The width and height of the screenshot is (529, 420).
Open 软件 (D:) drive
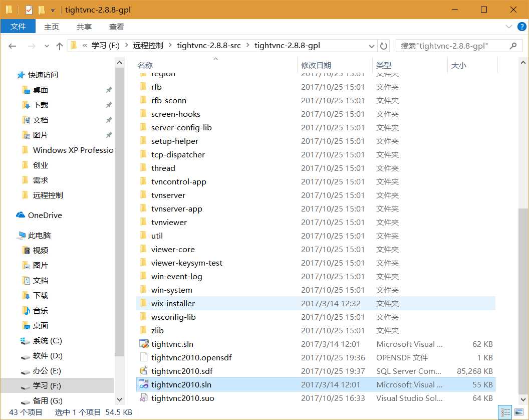[42, 355]
